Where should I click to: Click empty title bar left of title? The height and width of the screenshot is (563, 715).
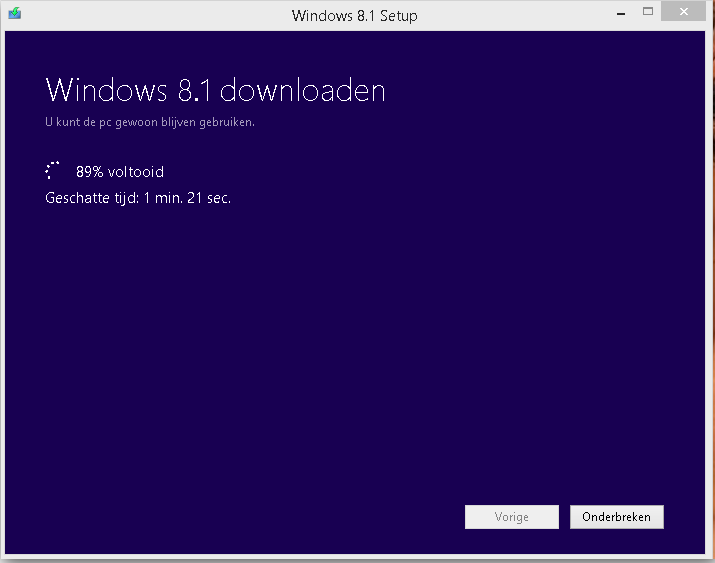point(150,14)
